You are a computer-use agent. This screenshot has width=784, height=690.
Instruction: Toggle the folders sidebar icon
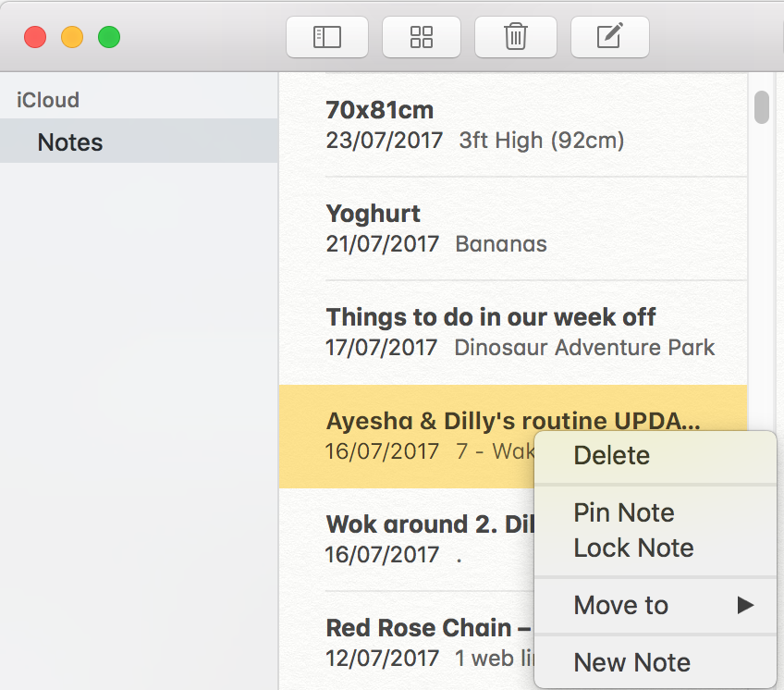click(x=327, y=37)
